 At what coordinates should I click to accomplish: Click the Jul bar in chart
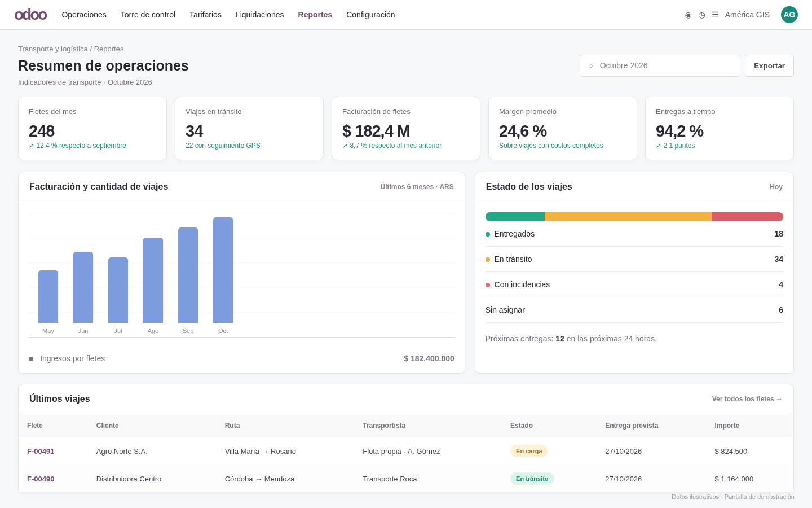118,290
